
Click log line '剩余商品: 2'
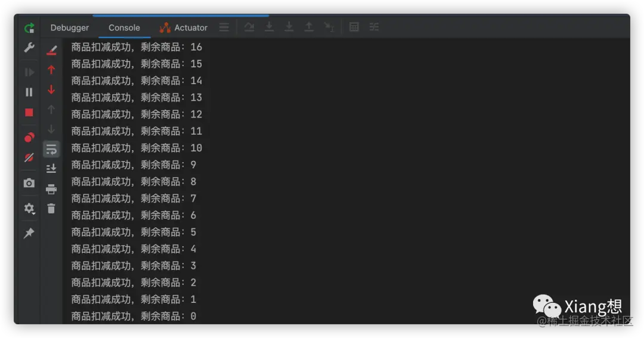click(x=134, y=283)
